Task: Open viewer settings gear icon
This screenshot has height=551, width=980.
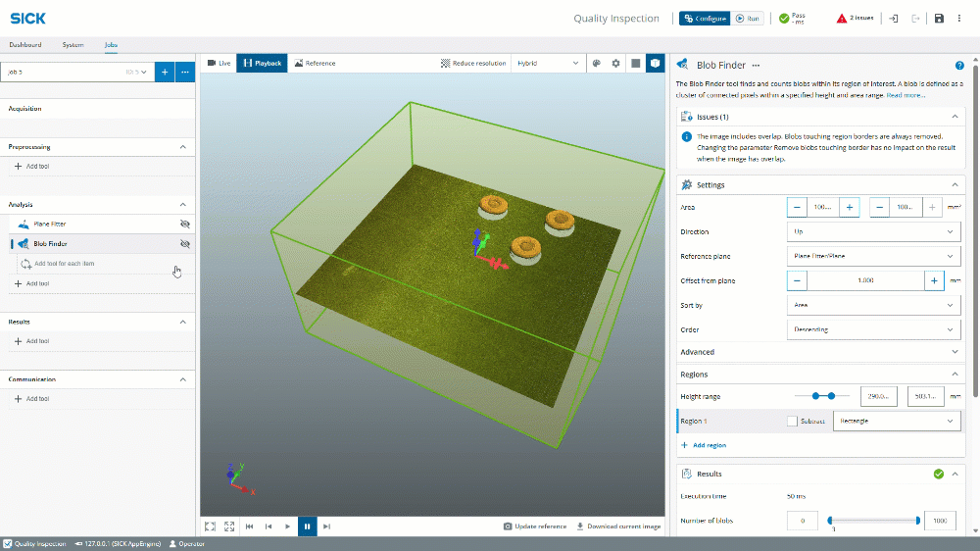Action: (x=615, y=63)
